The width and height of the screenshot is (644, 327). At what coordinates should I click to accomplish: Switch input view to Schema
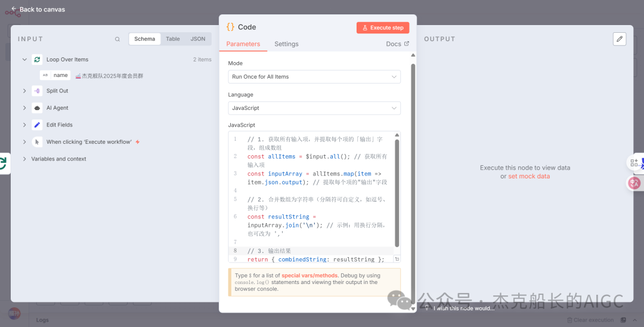[144, 39]
